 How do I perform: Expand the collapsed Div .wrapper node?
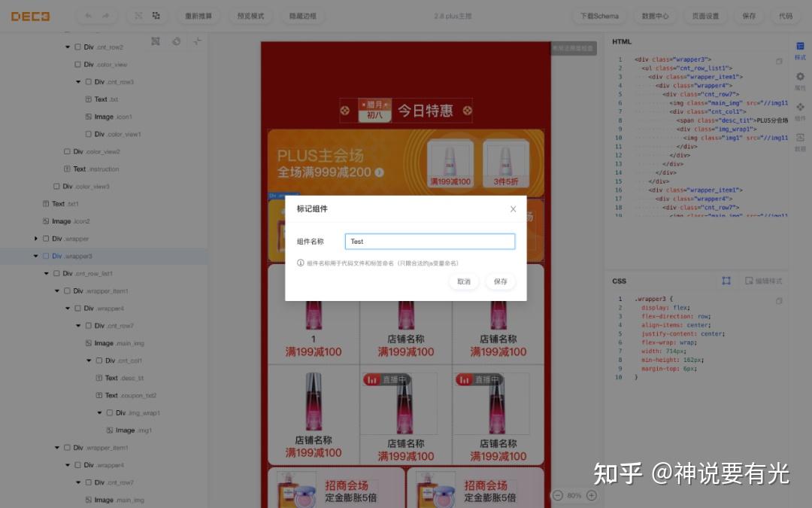(x=35, y=238)
